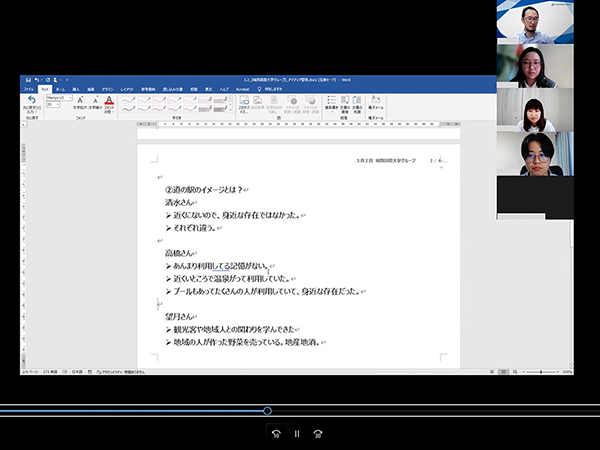Click the name line 高橋さん
600x450 pixels.
click(x=179, y=253)
